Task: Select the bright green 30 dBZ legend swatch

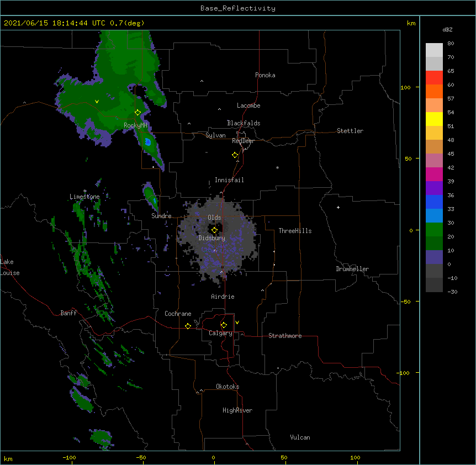Action: (x=434, y=229)
